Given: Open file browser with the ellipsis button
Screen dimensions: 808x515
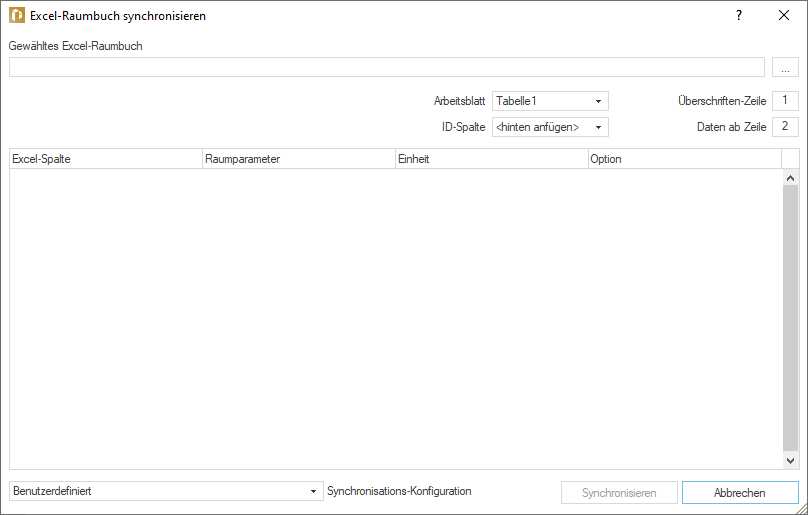Looking at the screenshot, I should click(x=785, y=67).
